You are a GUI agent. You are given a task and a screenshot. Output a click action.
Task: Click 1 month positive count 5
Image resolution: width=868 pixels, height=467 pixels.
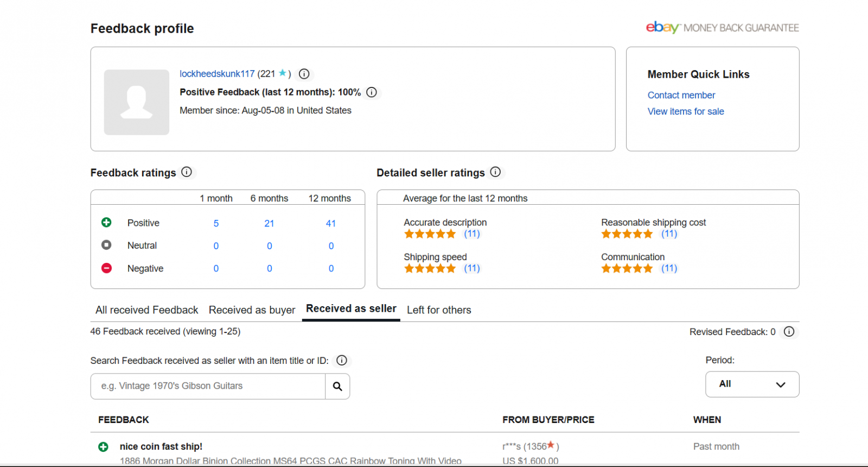216,223
